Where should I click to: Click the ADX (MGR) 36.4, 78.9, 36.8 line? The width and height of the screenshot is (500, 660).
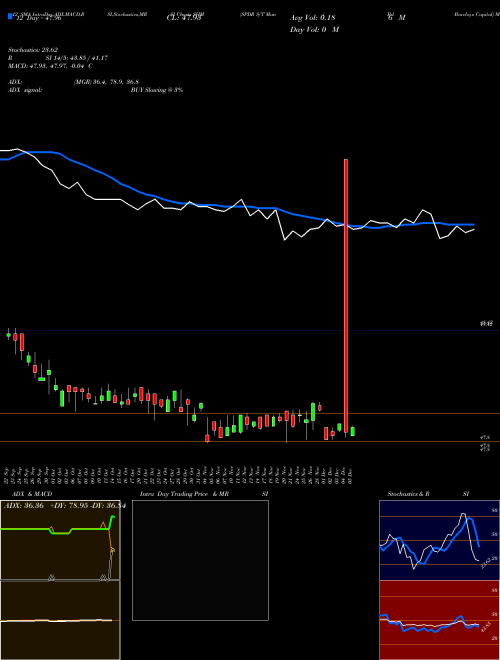(x=73, y=82)
